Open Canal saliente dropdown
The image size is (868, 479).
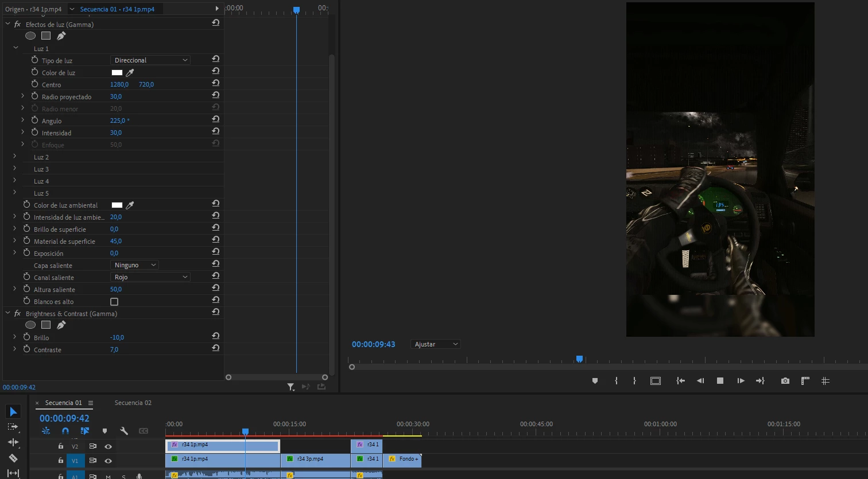pos(150,277)
